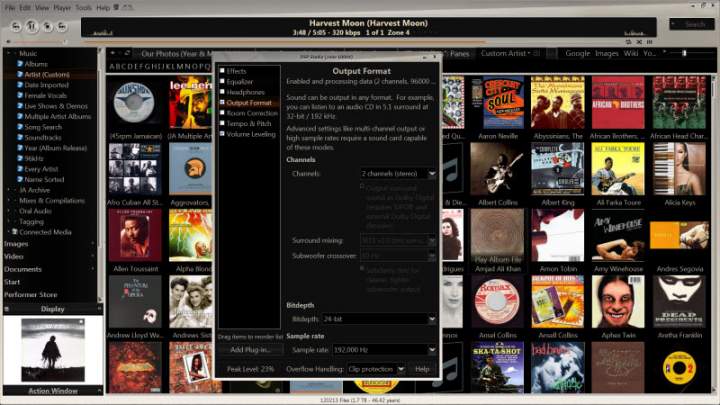Open the Custom Artist dropdown
720x405 pixels.
pyautogui.click(x=506, y=53)
